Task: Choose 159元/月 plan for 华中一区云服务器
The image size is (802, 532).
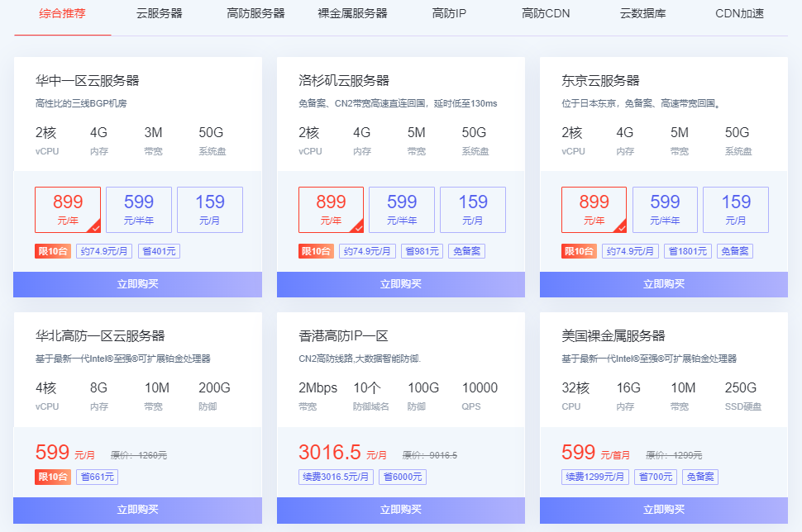Action: 210,210
